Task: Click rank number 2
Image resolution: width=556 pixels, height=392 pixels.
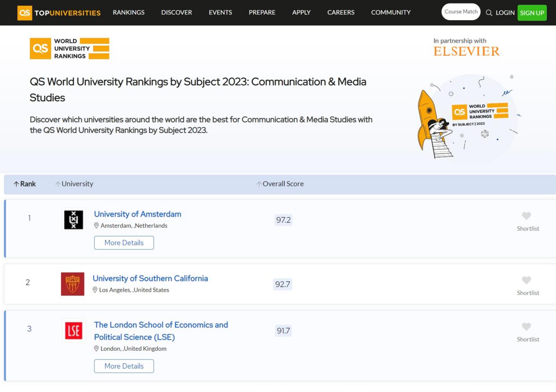Action: coord(28,282)
